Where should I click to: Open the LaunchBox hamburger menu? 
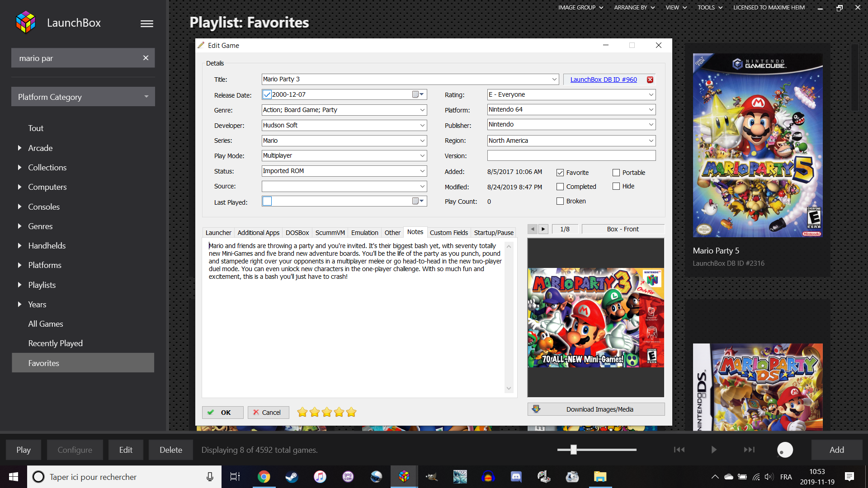click(x=146, y=23)
